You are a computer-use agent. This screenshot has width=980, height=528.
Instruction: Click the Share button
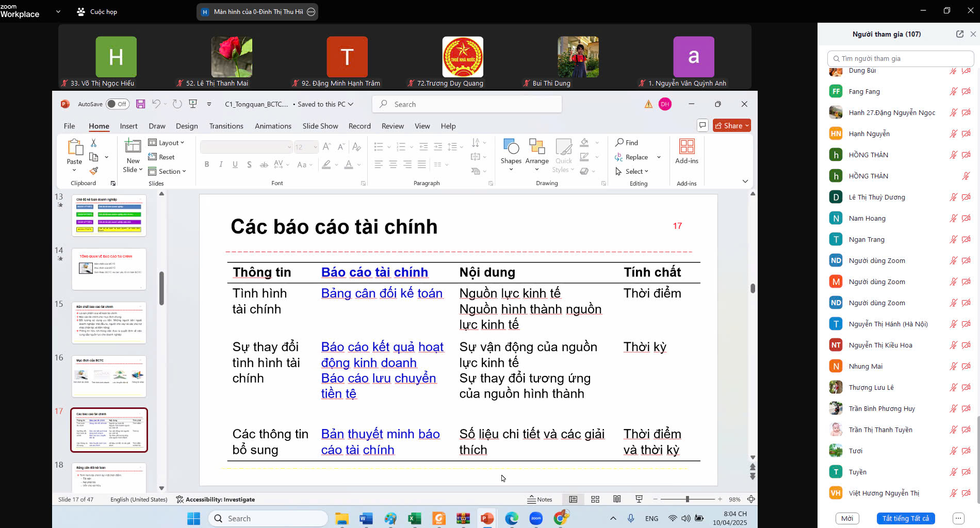[731, 125]
